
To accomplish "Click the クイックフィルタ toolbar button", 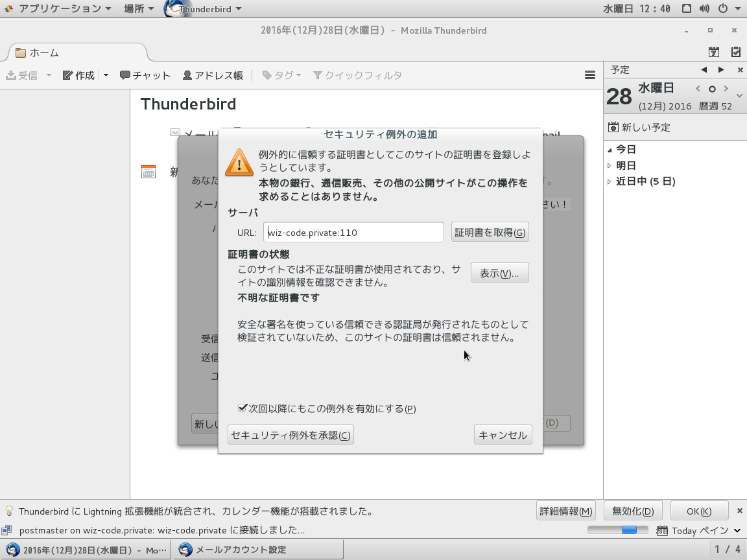I will point(357,75).
